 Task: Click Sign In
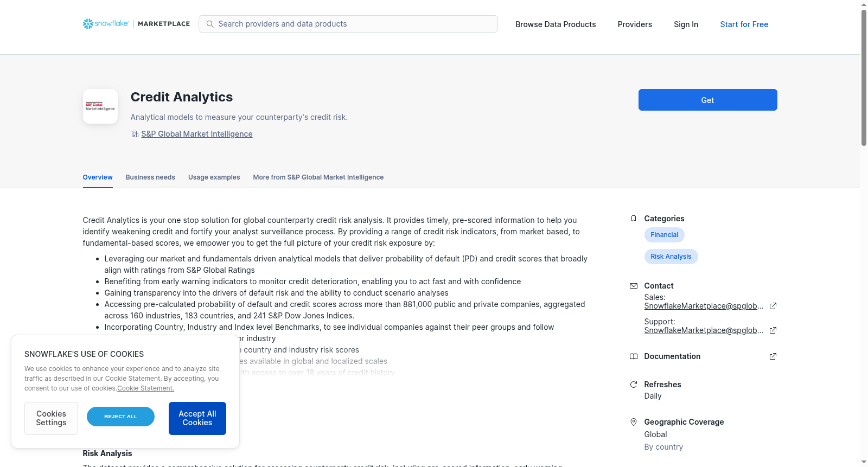(x=686, y=24)
